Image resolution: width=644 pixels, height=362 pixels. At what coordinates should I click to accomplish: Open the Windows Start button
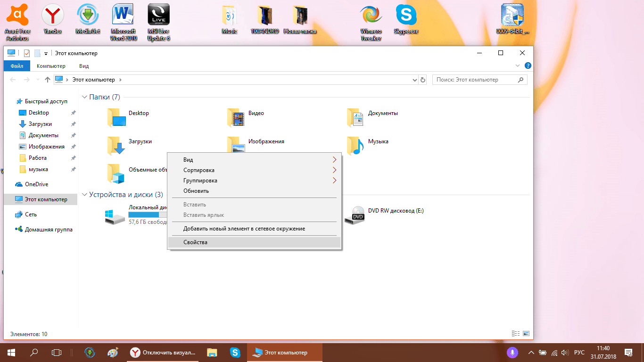tap(11, 352)
